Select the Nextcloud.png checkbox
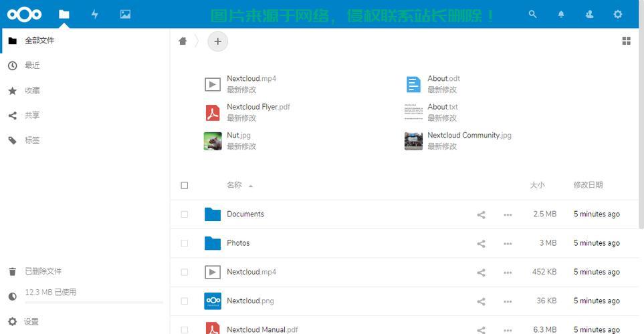The width and height of the screenshot is (644, 334). [x=185, y=301]
